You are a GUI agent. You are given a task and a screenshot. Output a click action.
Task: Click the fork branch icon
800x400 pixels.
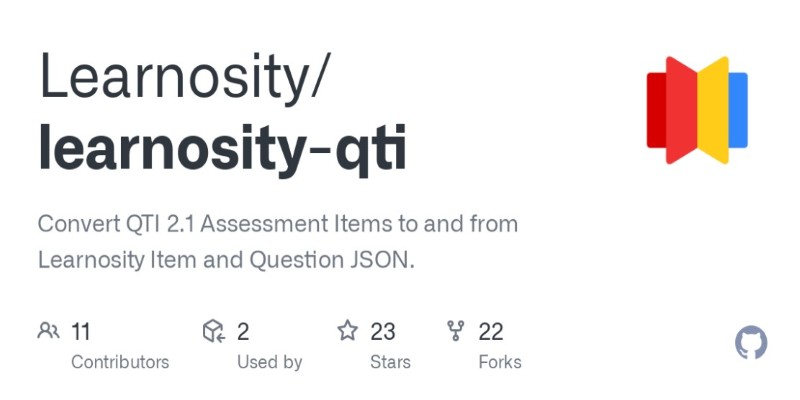point(456,331)
